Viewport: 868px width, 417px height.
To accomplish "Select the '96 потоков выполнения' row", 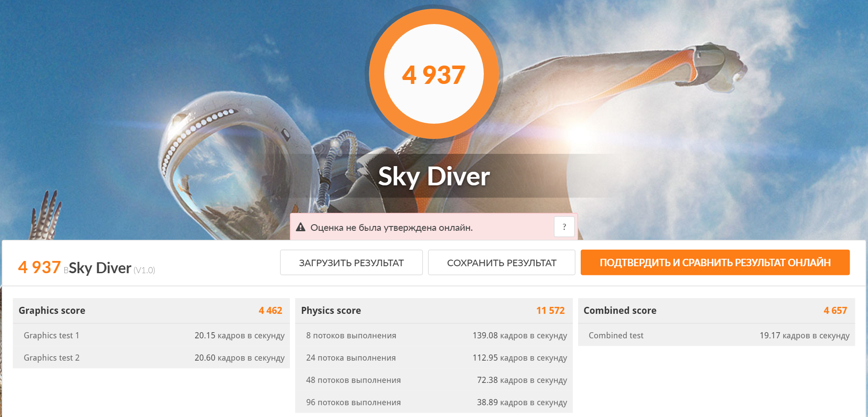I will (434, 402).
